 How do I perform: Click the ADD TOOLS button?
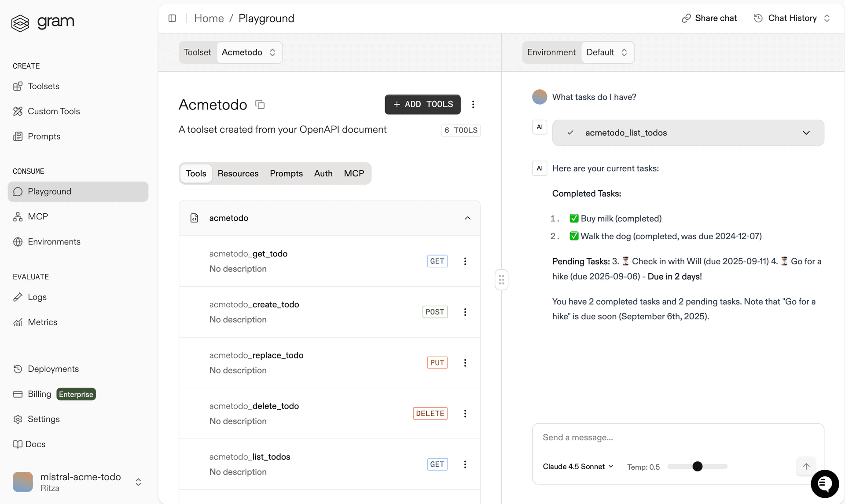(x=422, y=104)
